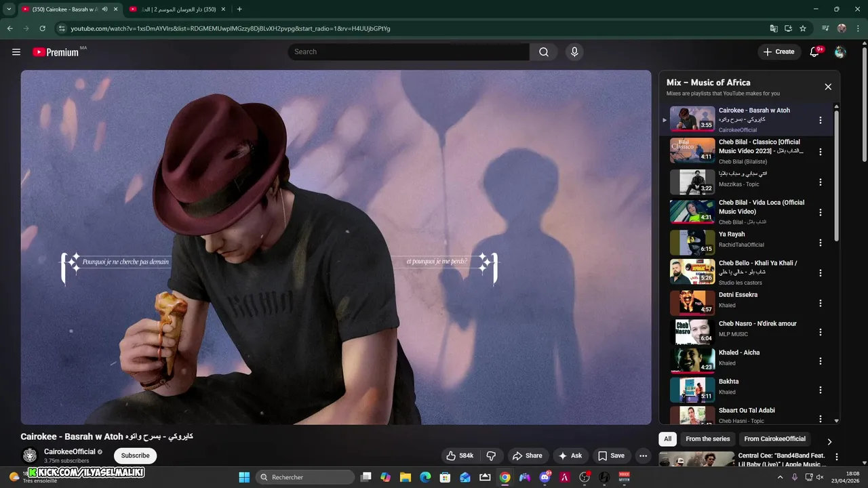View site information icon in address bar
Screen dimensions: 868x488
[x=62, y=28]
